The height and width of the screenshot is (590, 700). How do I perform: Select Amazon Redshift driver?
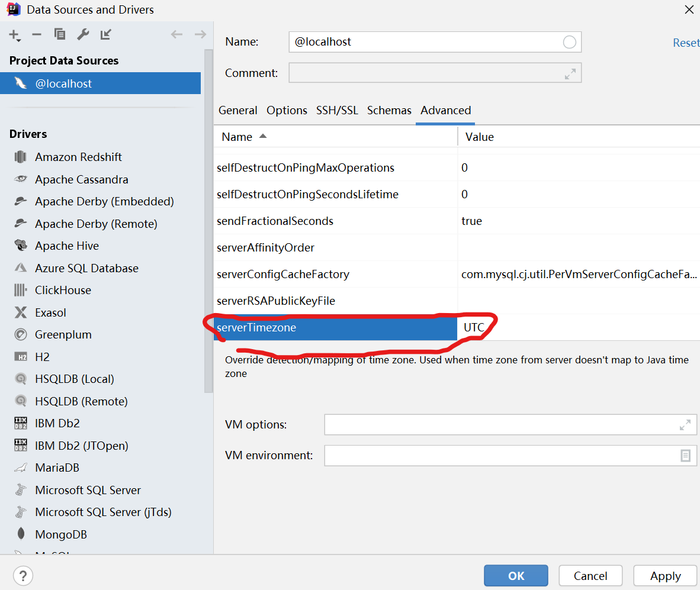pyautogui.click(x=78, y=157)
